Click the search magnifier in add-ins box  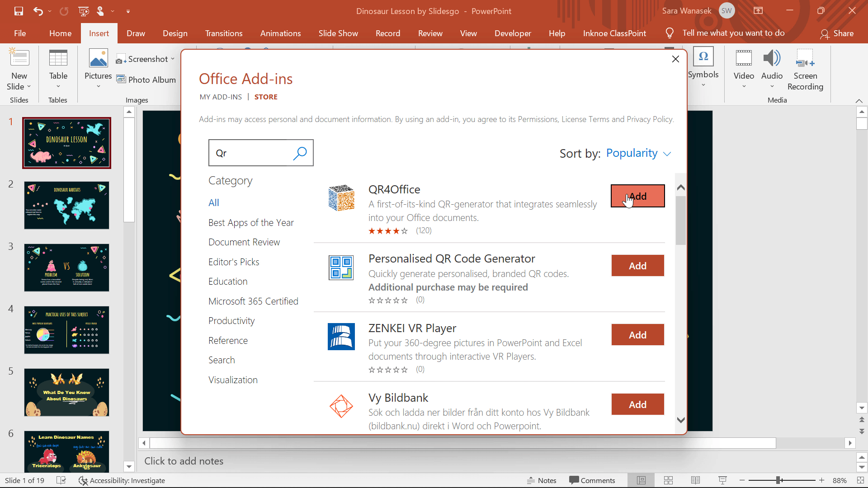pos(300,153)
